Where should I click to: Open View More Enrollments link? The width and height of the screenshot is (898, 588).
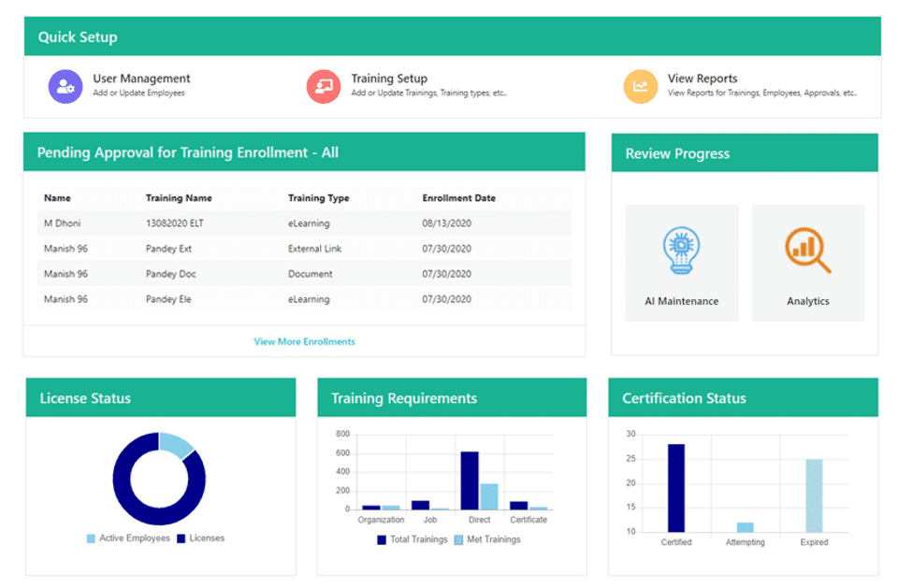point(305,341)
